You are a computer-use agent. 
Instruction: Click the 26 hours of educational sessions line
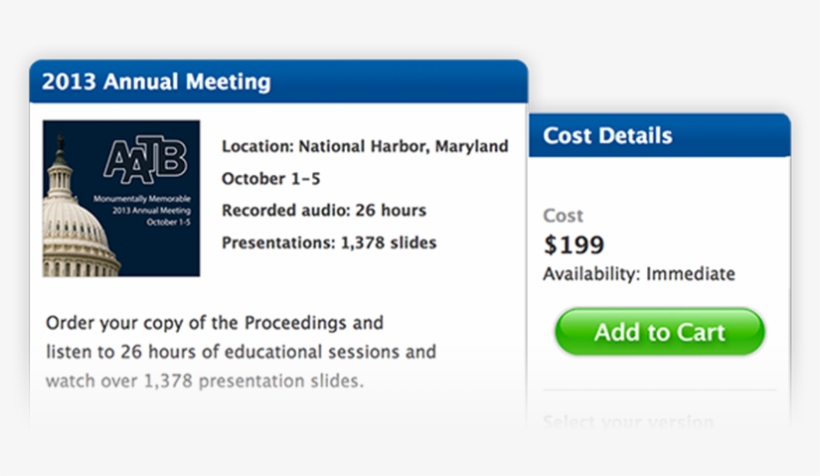pyautogui.click(x=241, y=352)
